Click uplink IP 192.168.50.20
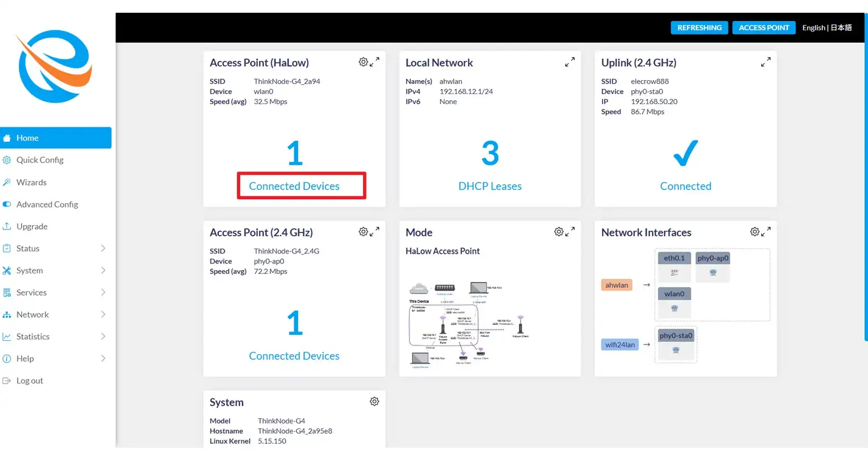 pos(654,102)
